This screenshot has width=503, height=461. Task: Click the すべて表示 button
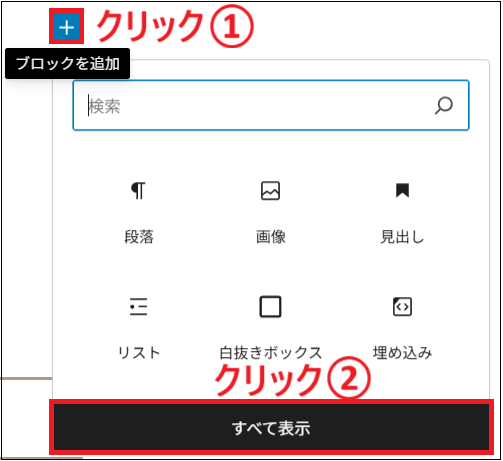point(271,427)
